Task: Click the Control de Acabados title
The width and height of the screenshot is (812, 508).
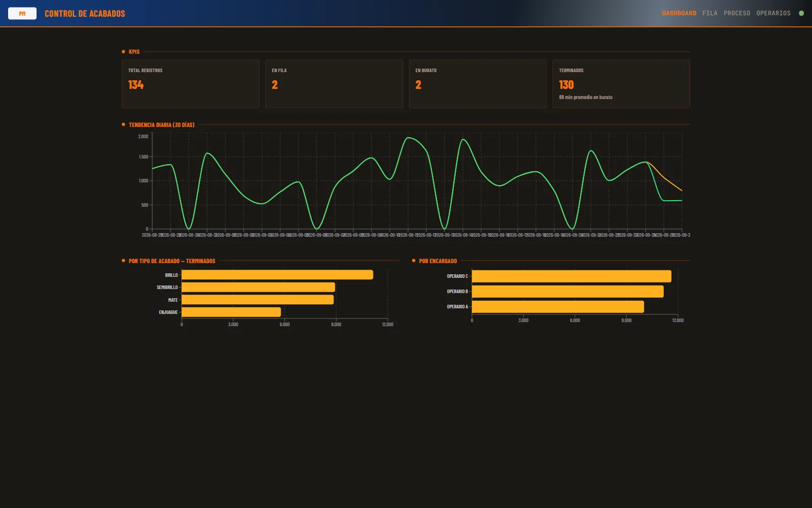Action: 85,14
